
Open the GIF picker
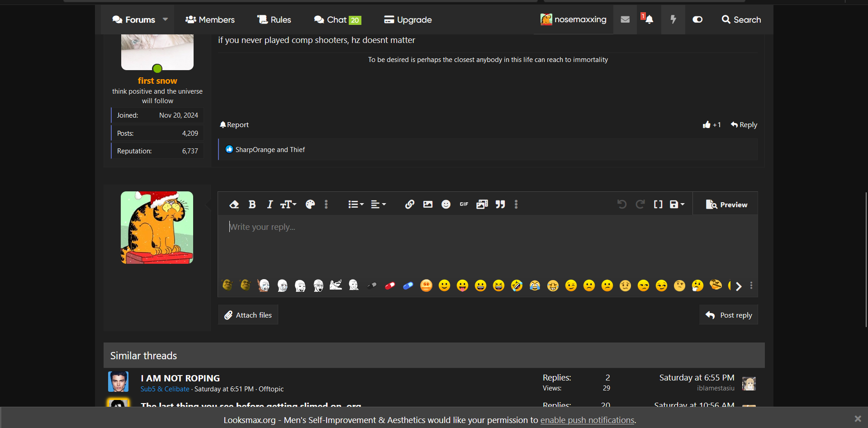[x=464, y=204]
